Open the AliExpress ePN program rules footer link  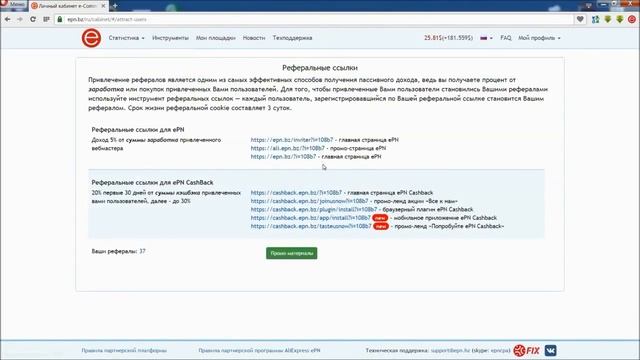tap(259, 350)
